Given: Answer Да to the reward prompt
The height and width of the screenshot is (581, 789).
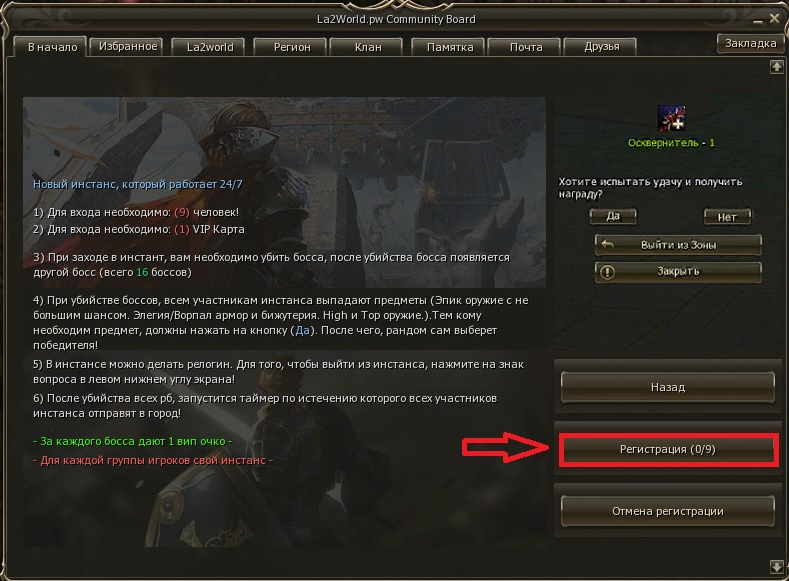Looking at the screenshot, I should [613, 216].
